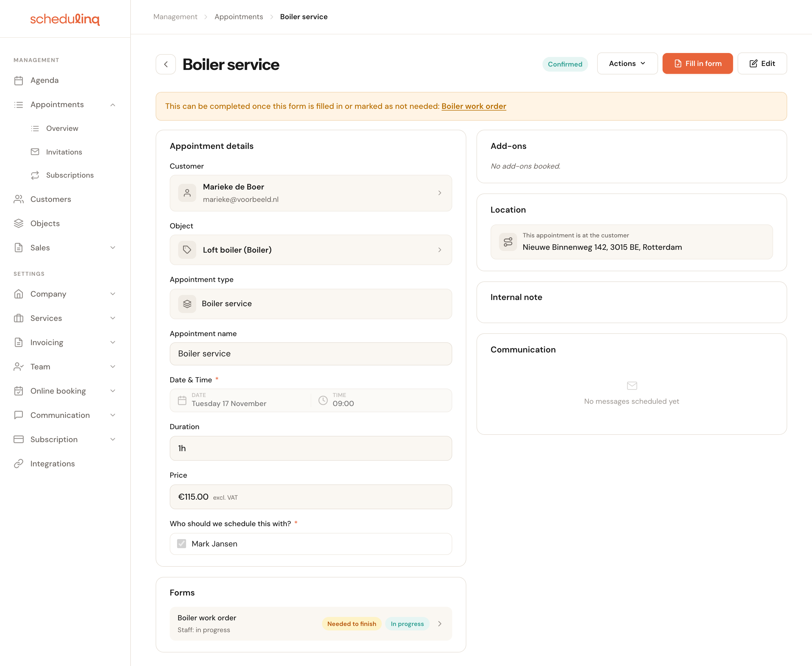
Task: Click the Schedulinq logo
Action: click(65, 19)
